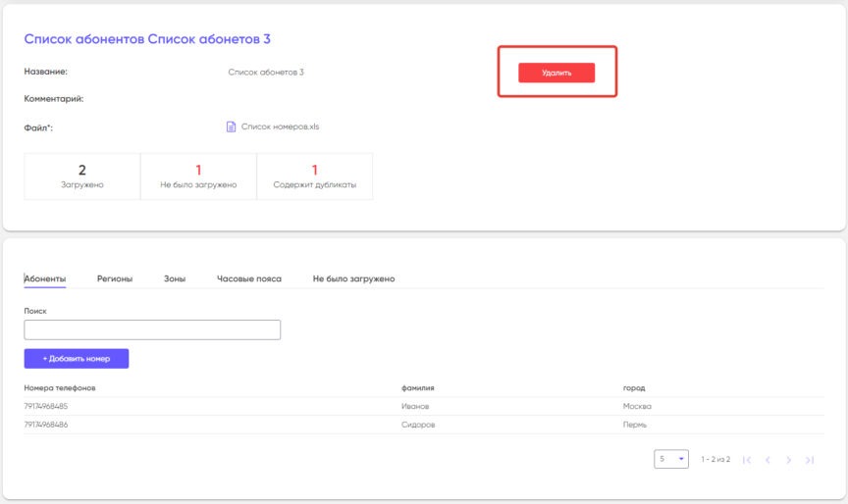The image size is (848, 504).
Task: Go to the first page of results
Action: pyautogui.click(x=747, y=459)
